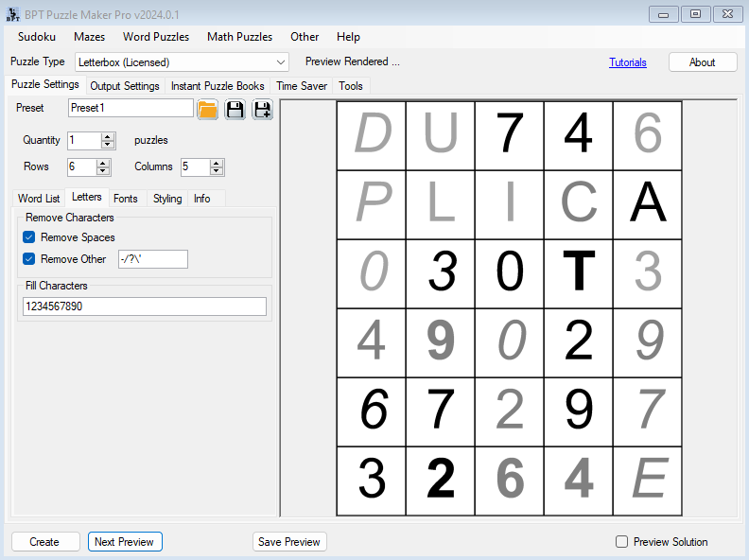Viewport: 749px width, 560px height.
Task: Click the BPT app icon in title bar
Action: 14,14
